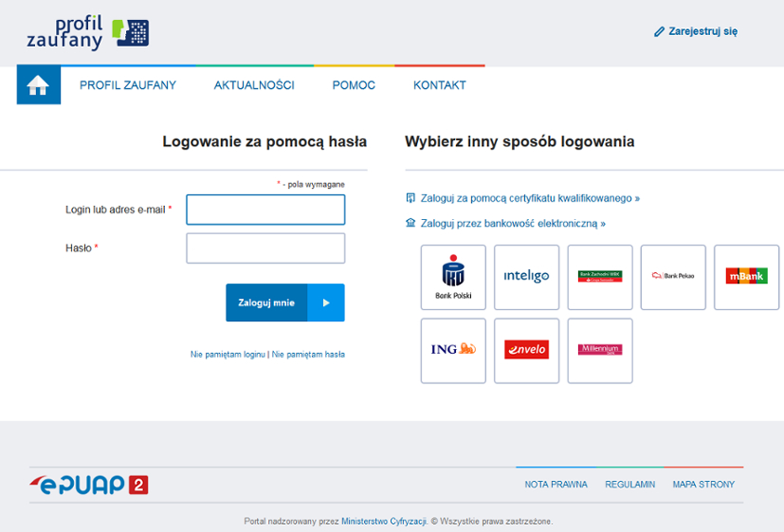This screenshot has width=784, height=532.
Task: Open the AKTUALNOŚCI menu item
Action: [x=254, y=85]
